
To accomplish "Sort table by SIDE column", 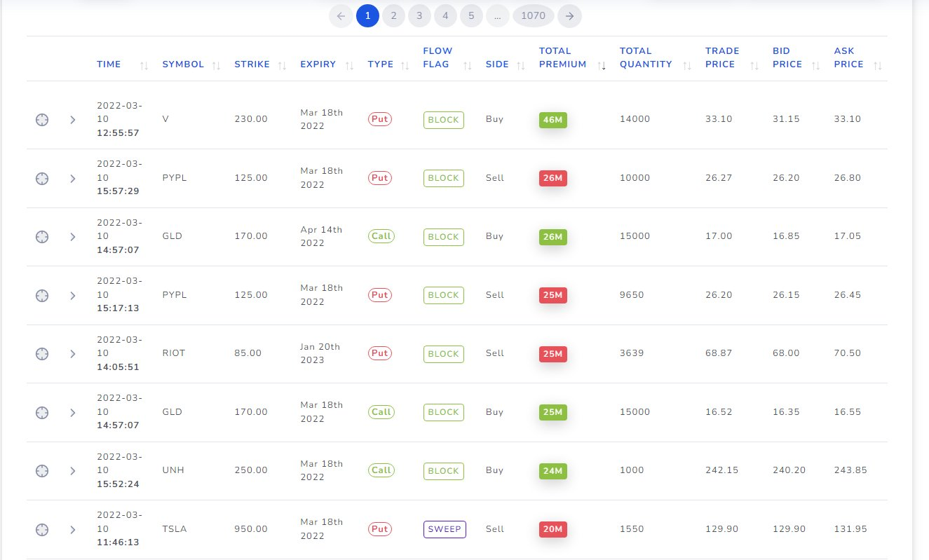I will point(521,65).
